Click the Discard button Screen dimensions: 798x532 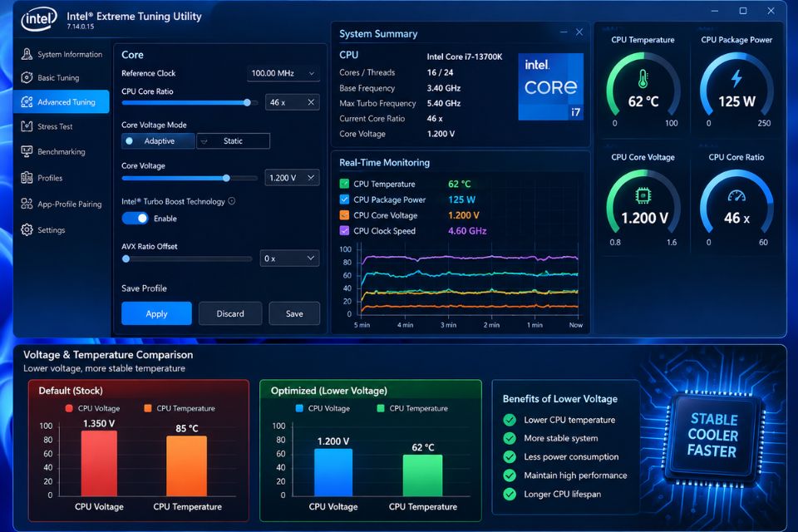pyautogui.click(x=230, y=313)
